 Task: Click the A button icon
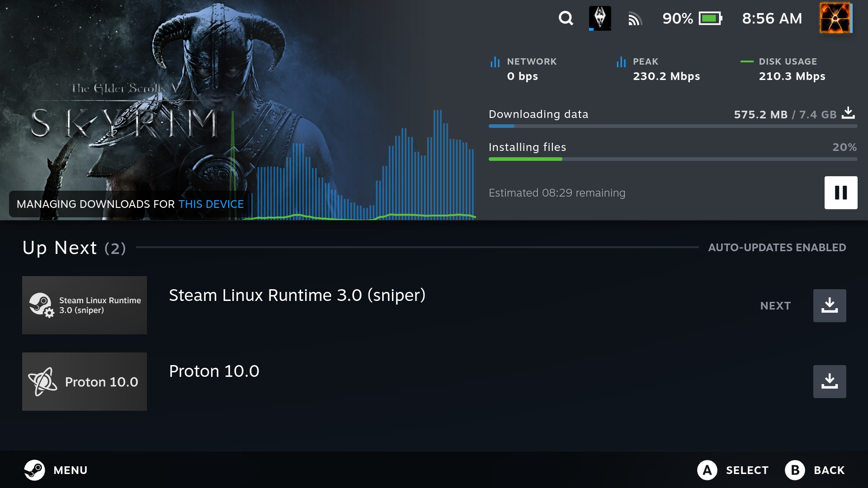[708, 470]
